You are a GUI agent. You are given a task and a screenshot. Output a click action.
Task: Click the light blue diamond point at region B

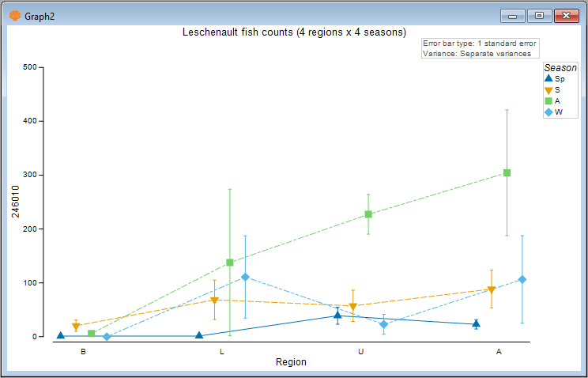point(107,337)
